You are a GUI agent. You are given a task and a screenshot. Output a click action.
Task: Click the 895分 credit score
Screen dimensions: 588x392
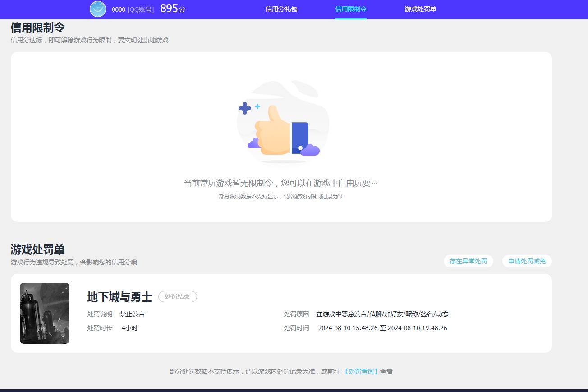pyautogui.click(x=173, y=9)
